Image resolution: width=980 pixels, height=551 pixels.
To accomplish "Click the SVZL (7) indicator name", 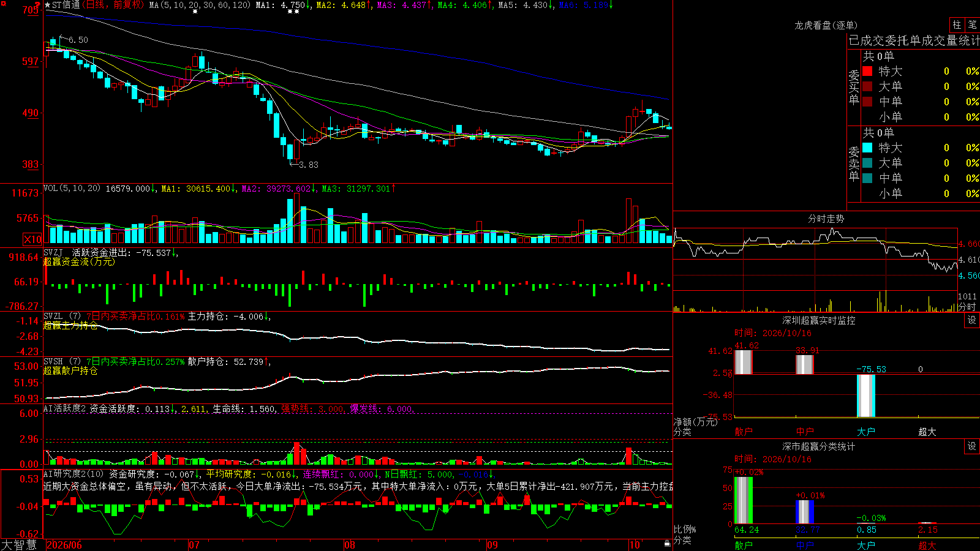I will (x=62, y=317).
